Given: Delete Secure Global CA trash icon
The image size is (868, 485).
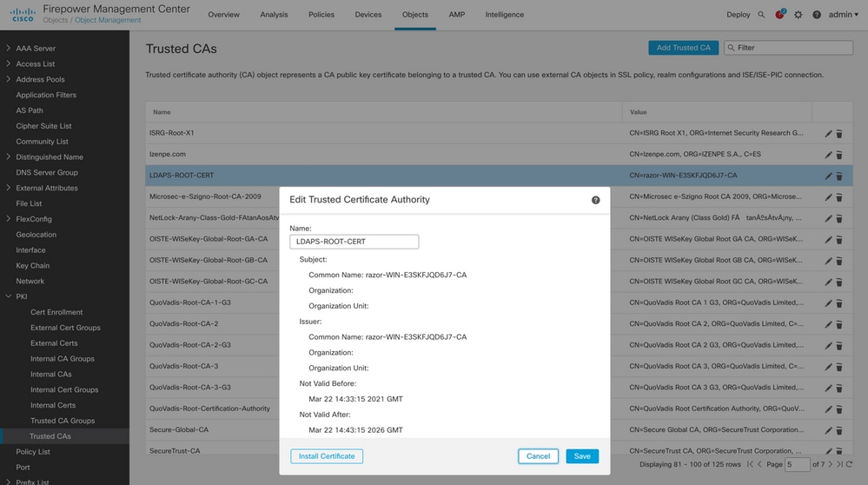Looking at the screenshot, I should click(x=839, y=430).
